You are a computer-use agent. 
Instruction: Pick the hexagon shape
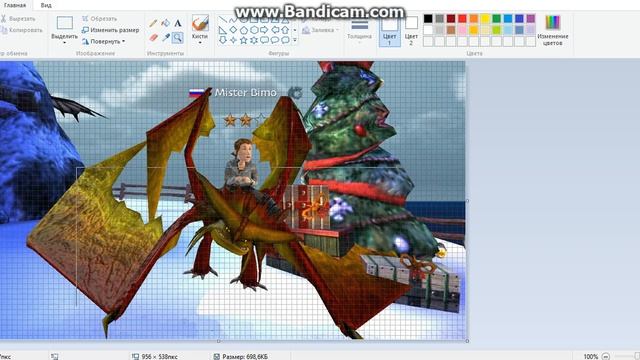pyautogui.click(x=254, y=30)
